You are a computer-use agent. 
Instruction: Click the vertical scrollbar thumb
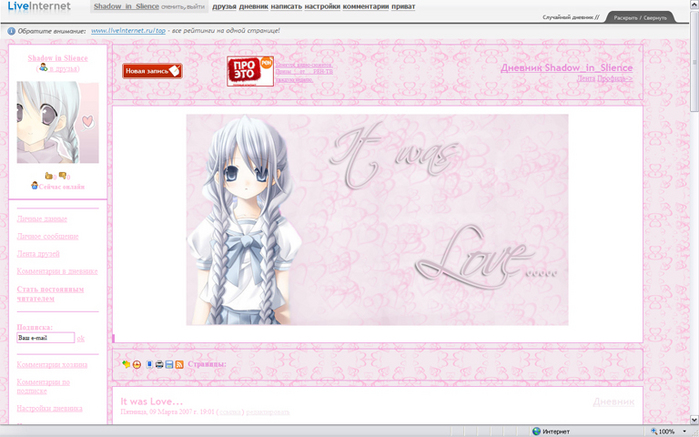pyautogui.click(x=694, y=62)
